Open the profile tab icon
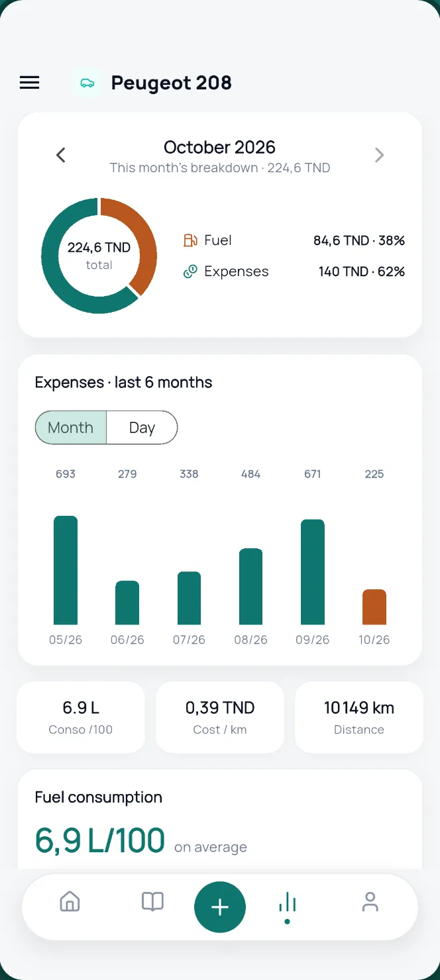The image size is (440, 980). coord(370,901)
